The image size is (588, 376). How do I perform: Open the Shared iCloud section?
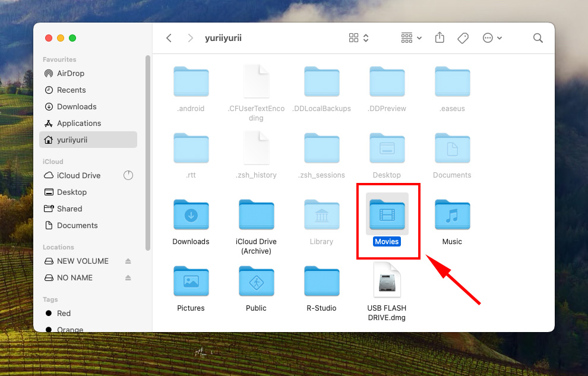[x=69, y=208]
